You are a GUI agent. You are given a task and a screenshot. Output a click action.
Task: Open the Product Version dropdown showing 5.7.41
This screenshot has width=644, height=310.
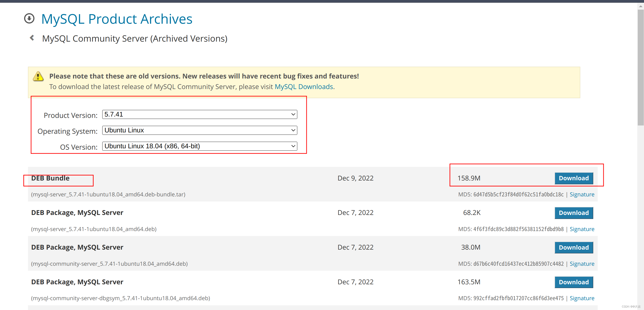[x=199, y=115]
